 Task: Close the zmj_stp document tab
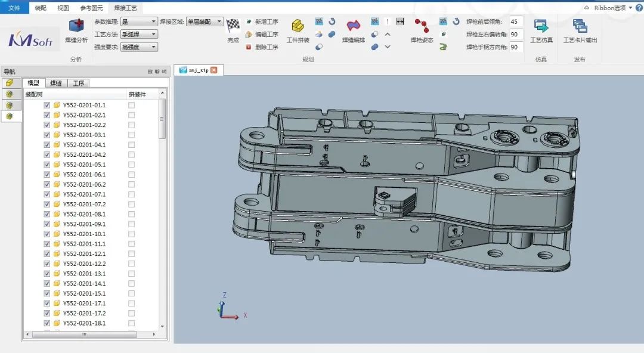[x=214, y=70]
